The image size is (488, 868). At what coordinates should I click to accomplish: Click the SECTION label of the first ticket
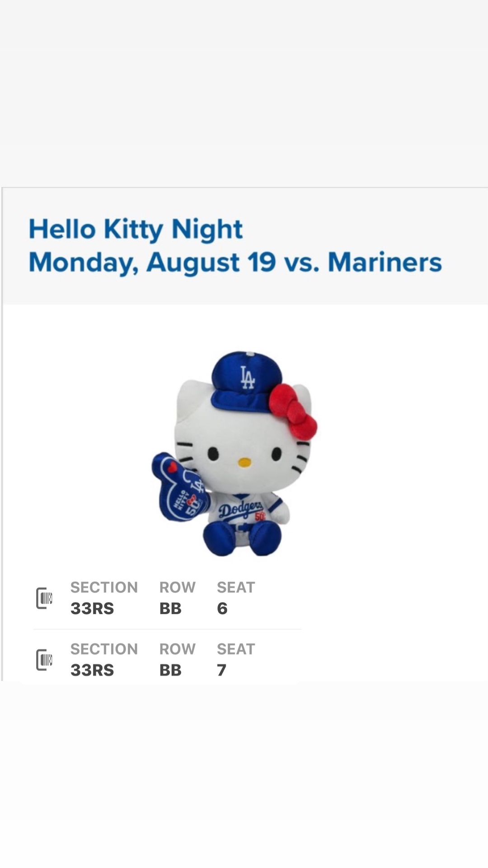(x=104, y=587)
